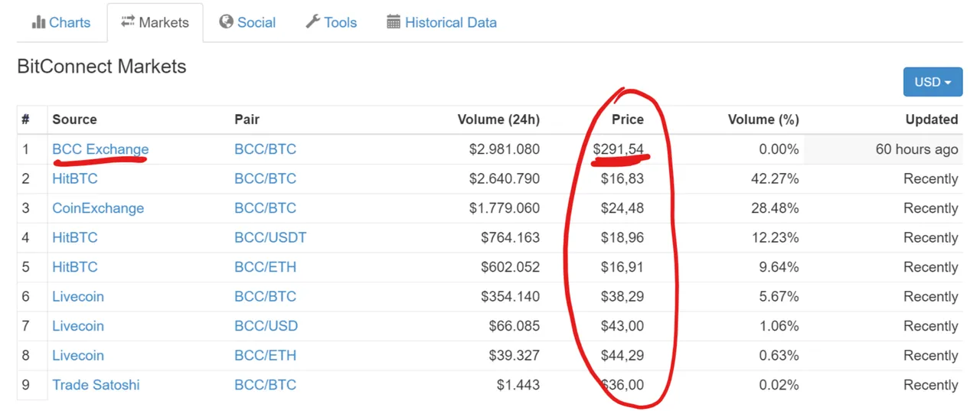The height and width of the screenshot is (411, 980).
Task: Click the BitConnect Markets heading
Action: tap(102, 67)
